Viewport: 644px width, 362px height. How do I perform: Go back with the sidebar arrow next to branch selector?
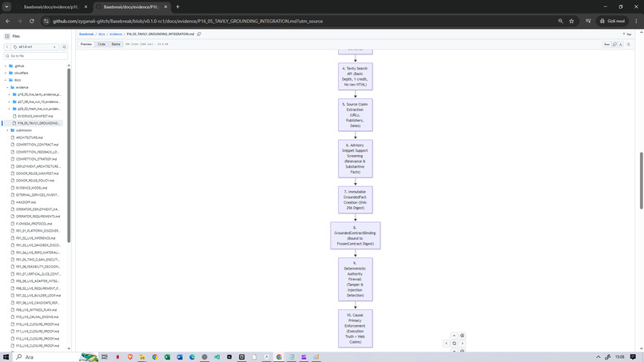click(x=7, y=47)
